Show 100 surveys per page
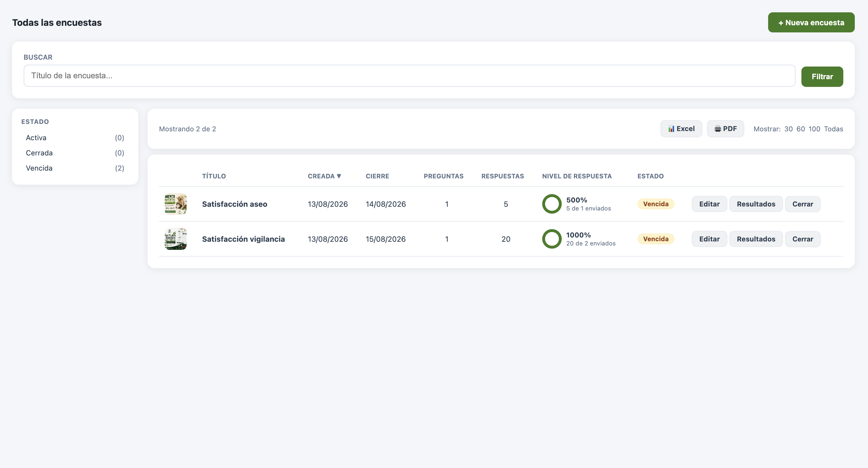Screen dimensions: 868x468 pos(814,129)
